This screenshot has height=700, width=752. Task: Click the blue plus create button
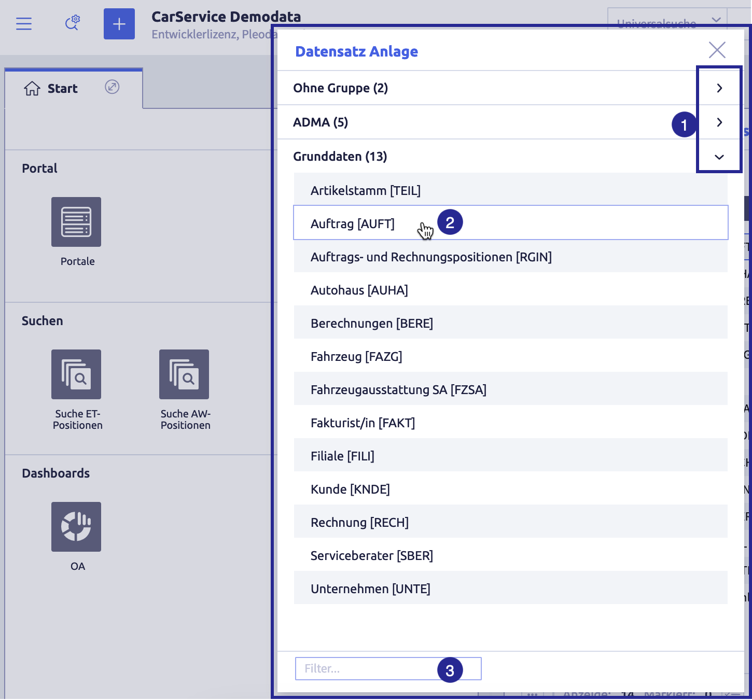119,24
